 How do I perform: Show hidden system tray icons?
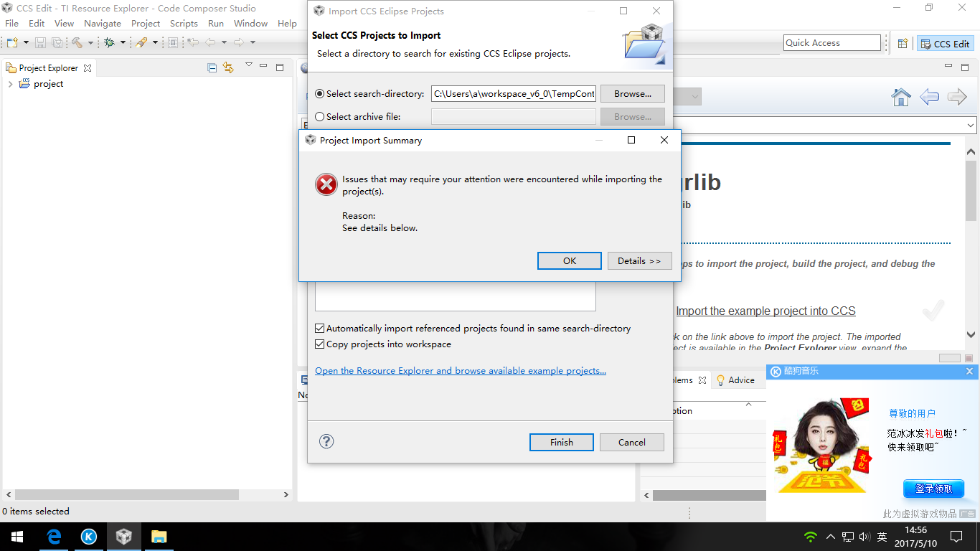(830, 537)
